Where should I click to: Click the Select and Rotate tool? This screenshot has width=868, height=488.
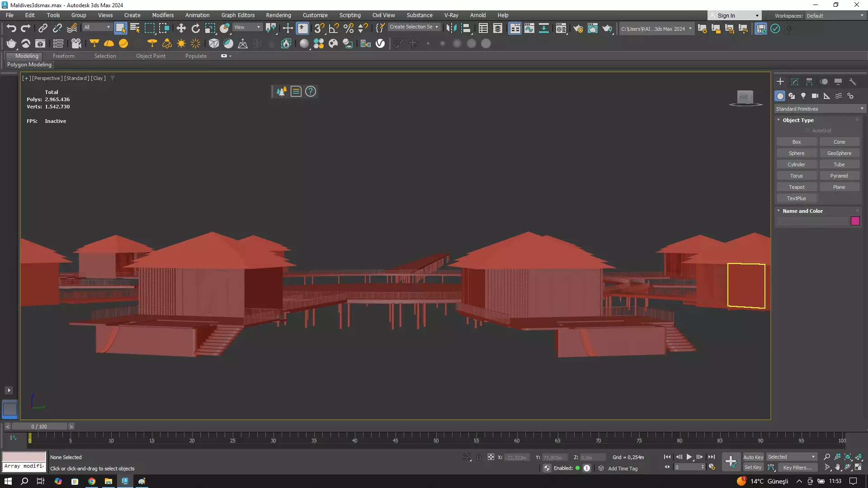click(195, 28)
